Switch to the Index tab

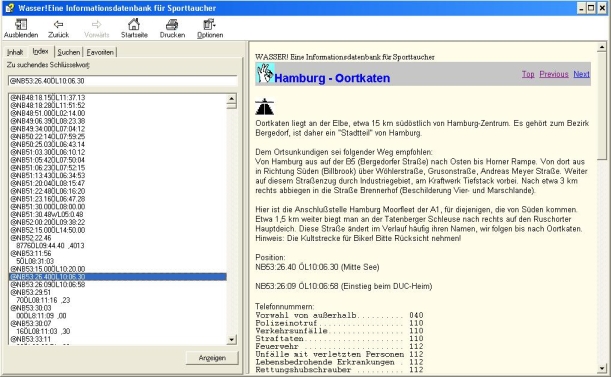41,51
